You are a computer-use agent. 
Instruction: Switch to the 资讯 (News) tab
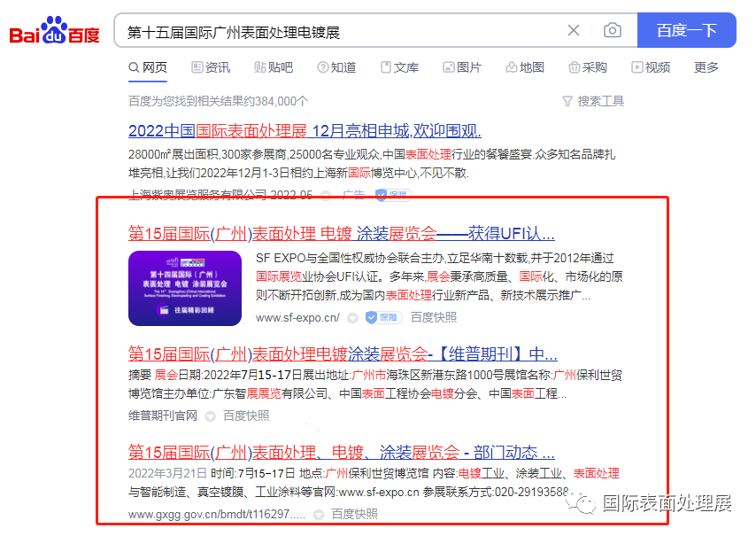coord(210,66)
